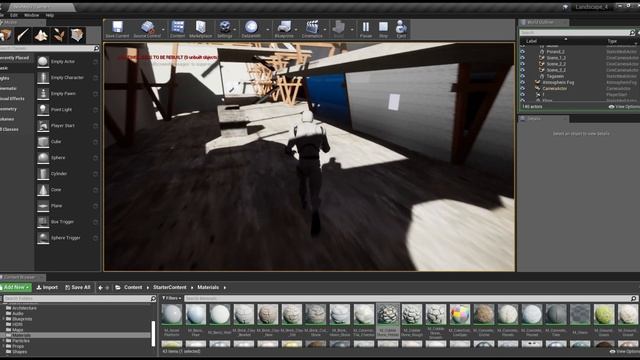Open Cinematics dropdown arrow
The width and height of the screenshot is (640, 360).
[x=325, y=29]
